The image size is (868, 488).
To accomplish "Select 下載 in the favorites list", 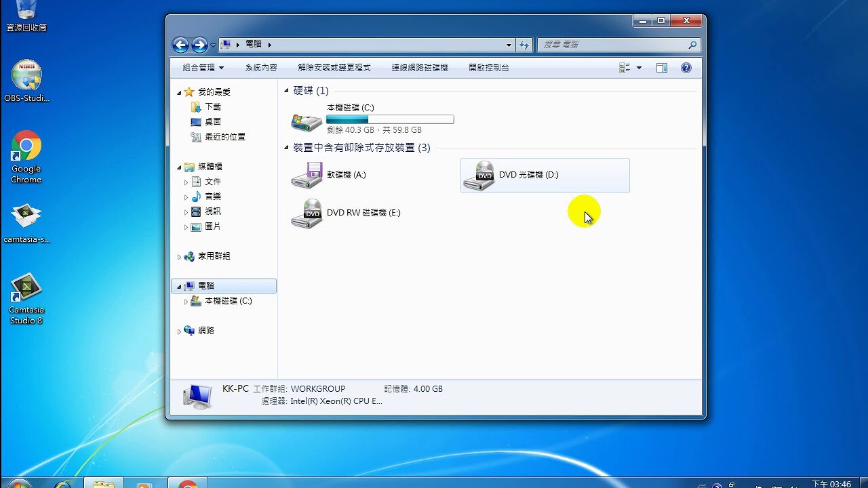I will [213, 107].
